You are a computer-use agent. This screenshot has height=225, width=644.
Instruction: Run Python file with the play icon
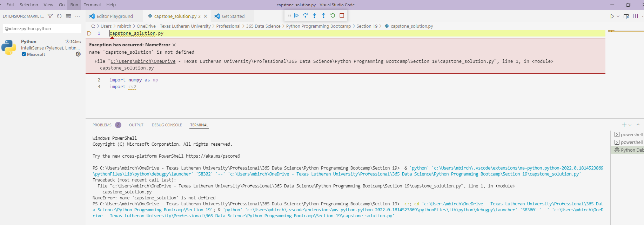612,16
